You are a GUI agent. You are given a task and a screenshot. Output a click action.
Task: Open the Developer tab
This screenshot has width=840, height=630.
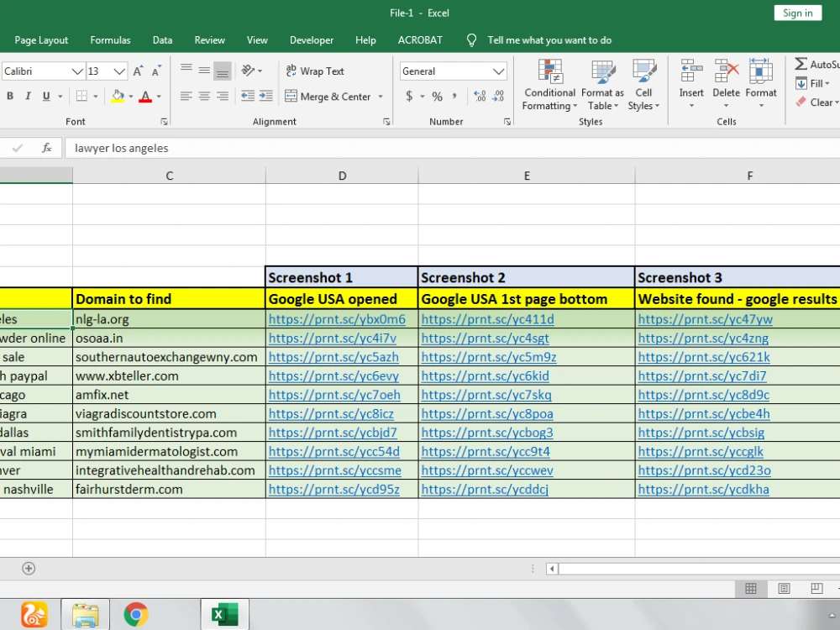tap(312, 40)
